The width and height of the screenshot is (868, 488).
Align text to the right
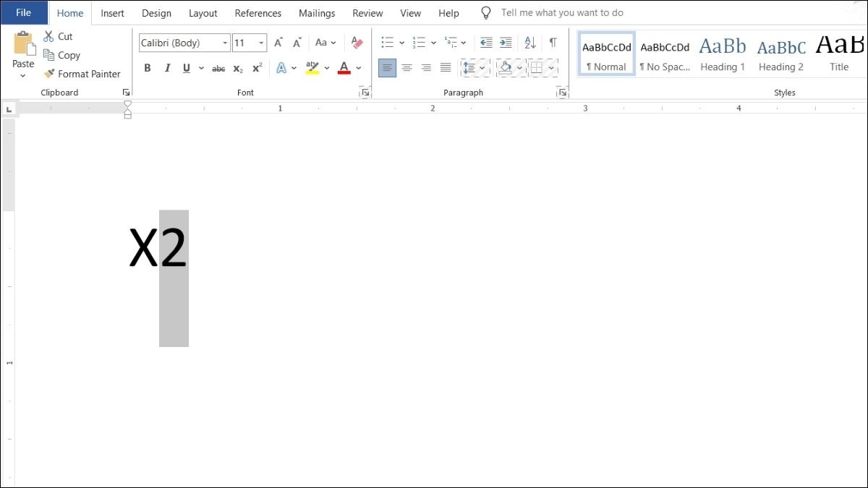tap(426, 69)
